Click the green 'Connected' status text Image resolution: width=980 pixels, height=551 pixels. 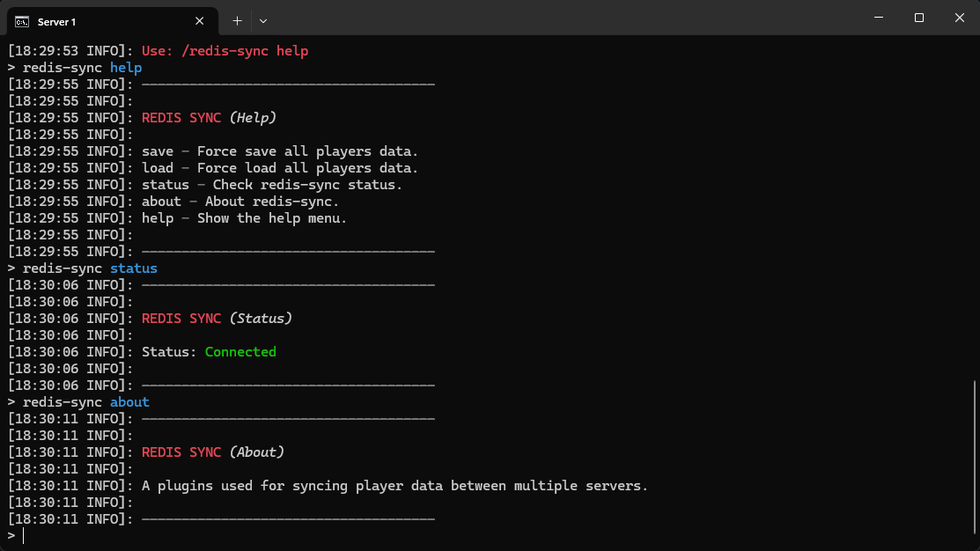coord(240,352)
